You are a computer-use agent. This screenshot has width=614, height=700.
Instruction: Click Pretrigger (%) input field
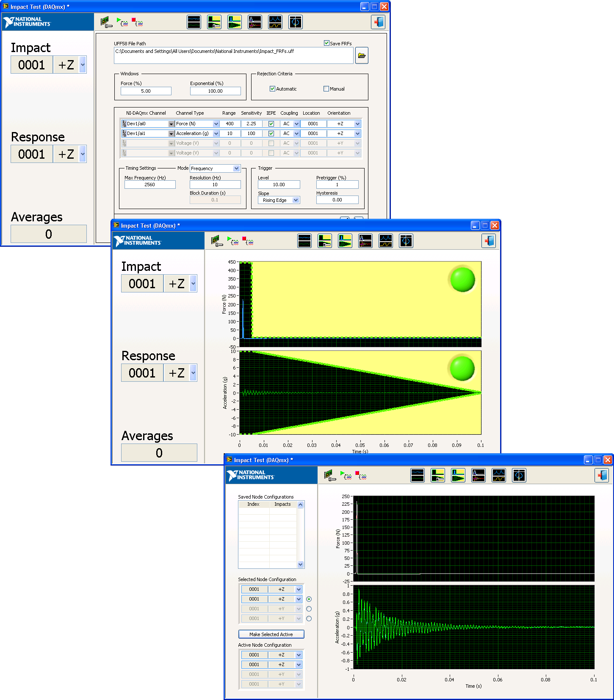coord(337,185)
